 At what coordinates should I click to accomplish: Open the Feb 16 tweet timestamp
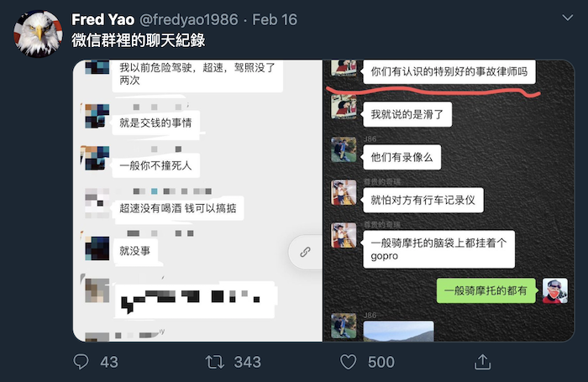pos(275,19)
